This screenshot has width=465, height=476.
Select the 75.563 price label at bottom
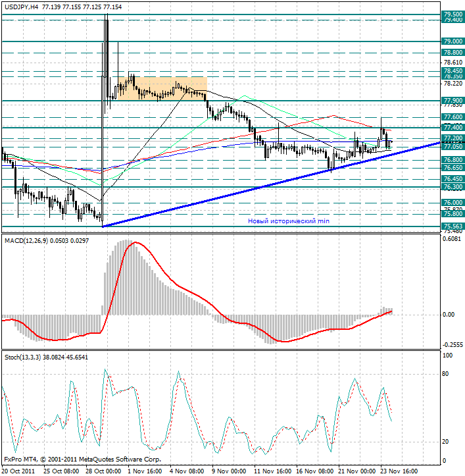click(452, 226)
